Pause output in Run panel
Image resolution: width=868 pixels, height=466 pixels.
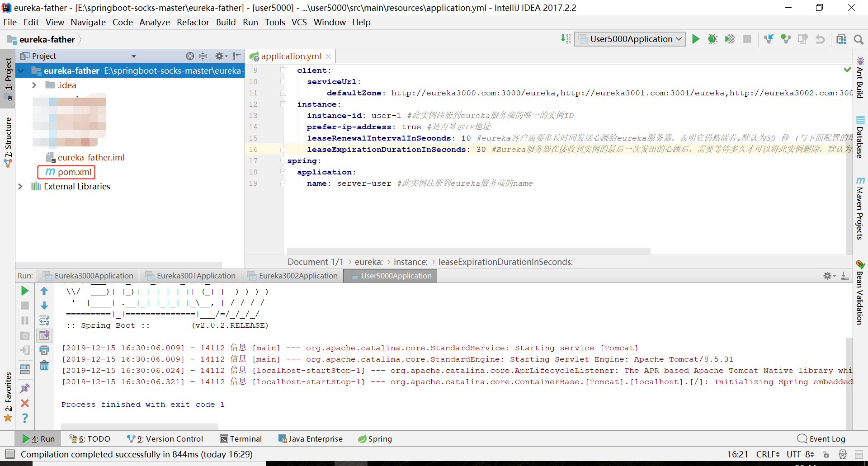[x=25, y=320]
